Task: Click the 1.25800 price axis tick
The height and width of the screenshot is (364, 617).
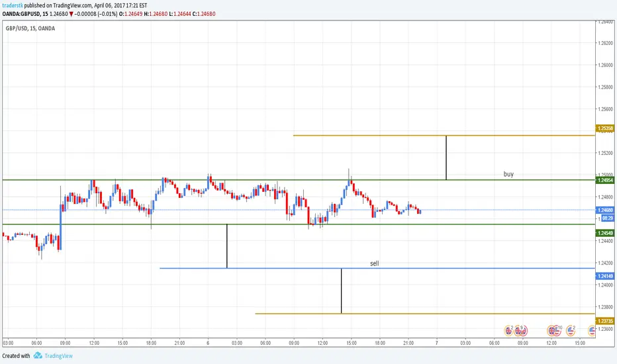Action: click(606, 87)
